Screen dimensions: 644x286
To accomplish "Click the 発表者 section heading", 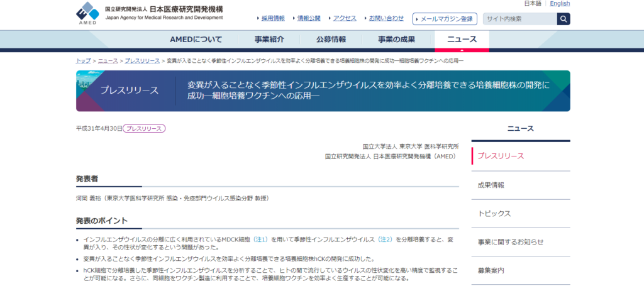I will [x=87, y=179].
